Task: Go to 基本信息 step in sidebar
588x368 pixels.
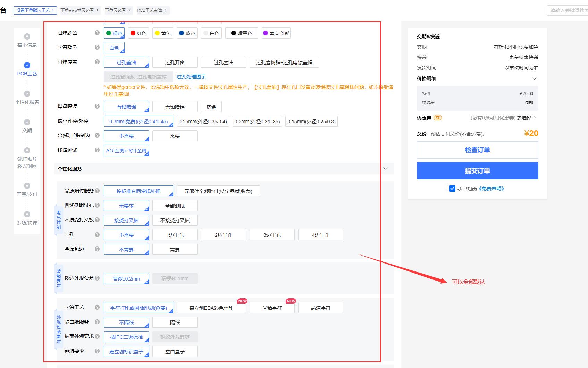Action: coord(27,45)
